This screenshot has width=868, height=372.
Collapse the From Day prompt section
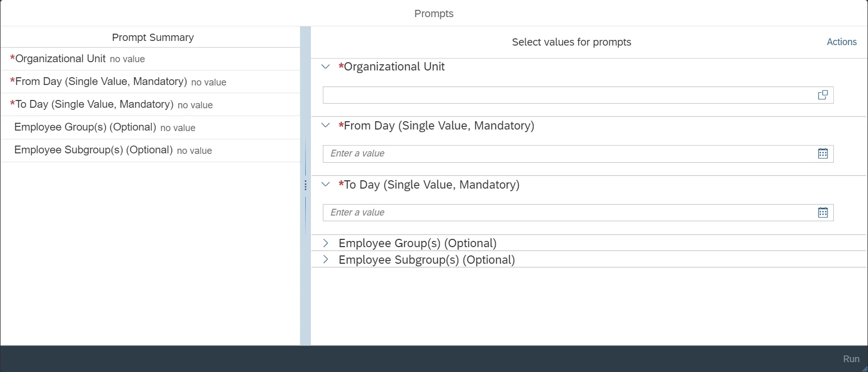coord(325,125)
